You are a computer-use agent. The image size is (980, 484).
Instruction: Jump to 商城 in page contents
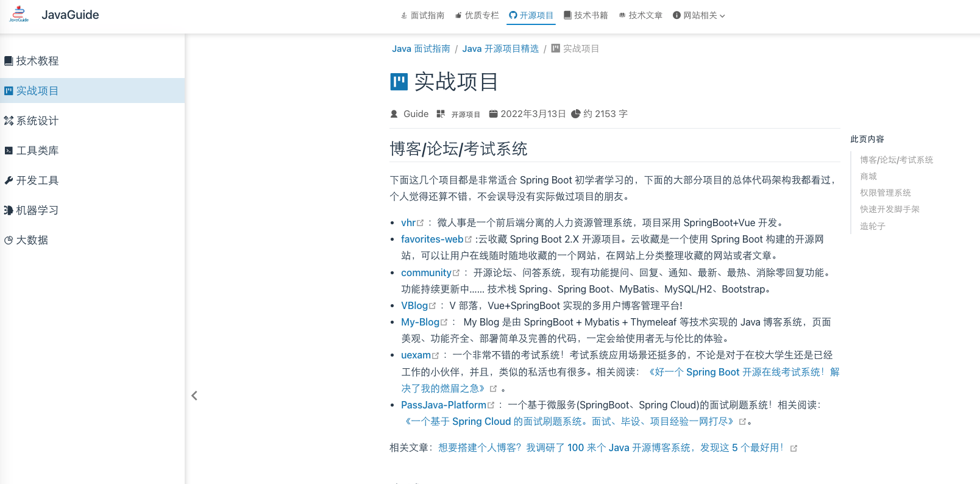(868, 176)
